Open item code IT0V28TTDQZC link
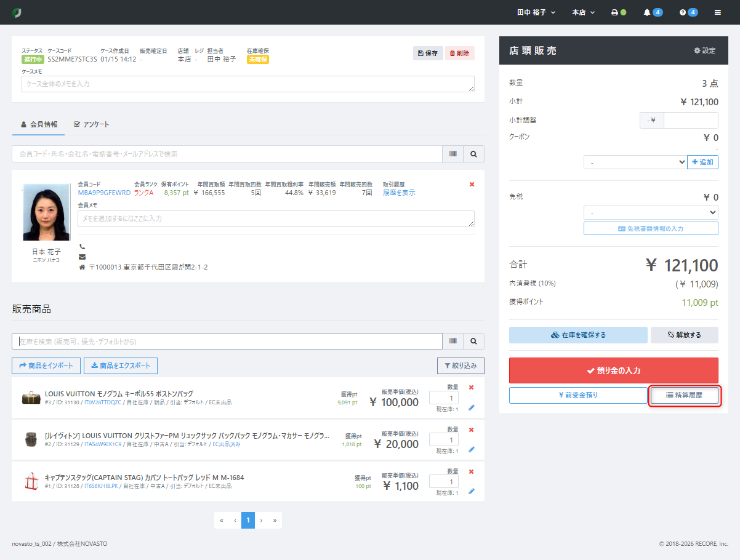The width and height of the screenshot is (740, 560). (x=103, y=402)
